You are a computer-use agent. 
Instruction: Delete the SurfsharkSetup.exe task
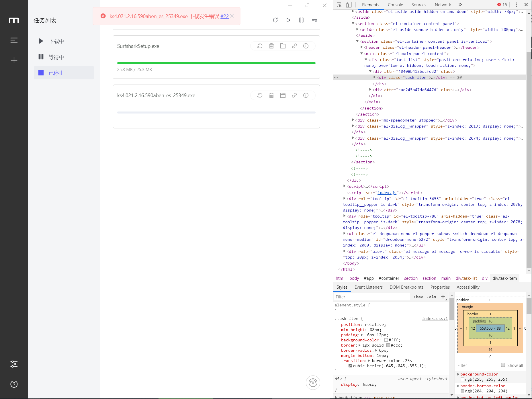point(271,46)
